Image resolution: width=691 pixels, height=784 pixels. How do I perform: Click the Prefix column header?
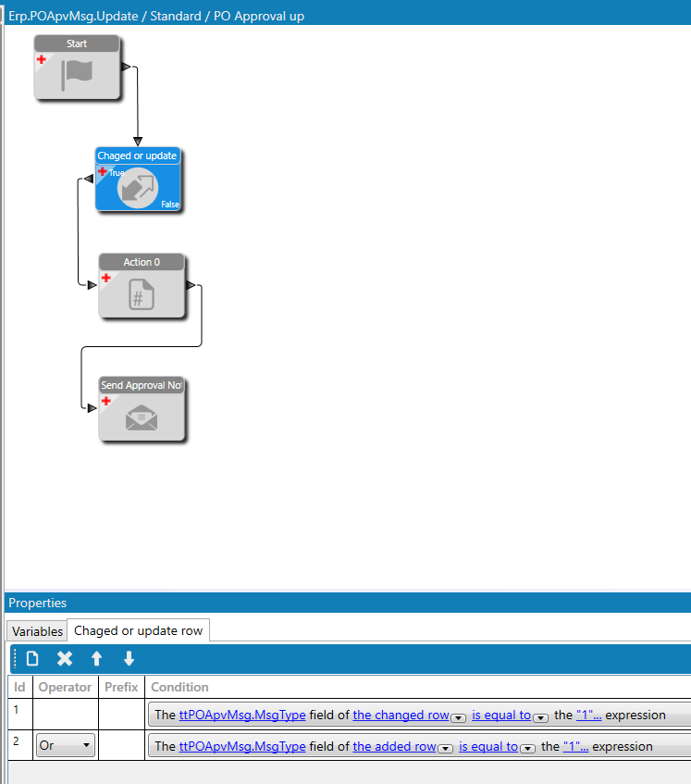(121, 687)
